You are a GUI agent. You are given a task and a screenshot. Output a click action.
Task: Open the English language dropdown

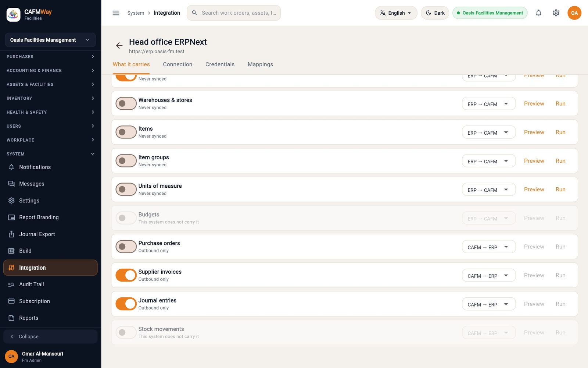pyautogui.click(x=396, y=13)
